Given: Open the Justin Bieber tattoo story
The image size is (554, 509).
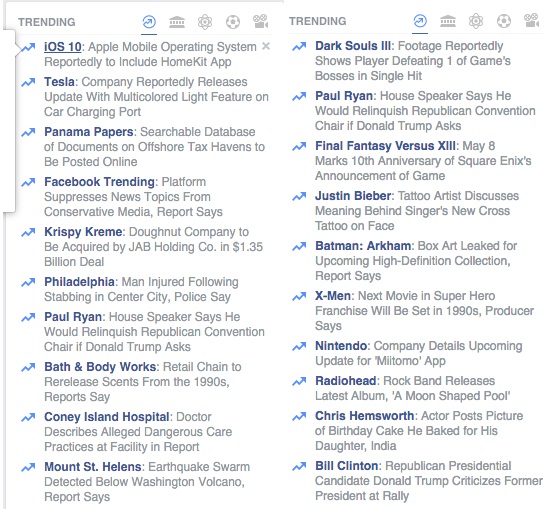Looking at the screenshot, I should click(x=417, y=211).
